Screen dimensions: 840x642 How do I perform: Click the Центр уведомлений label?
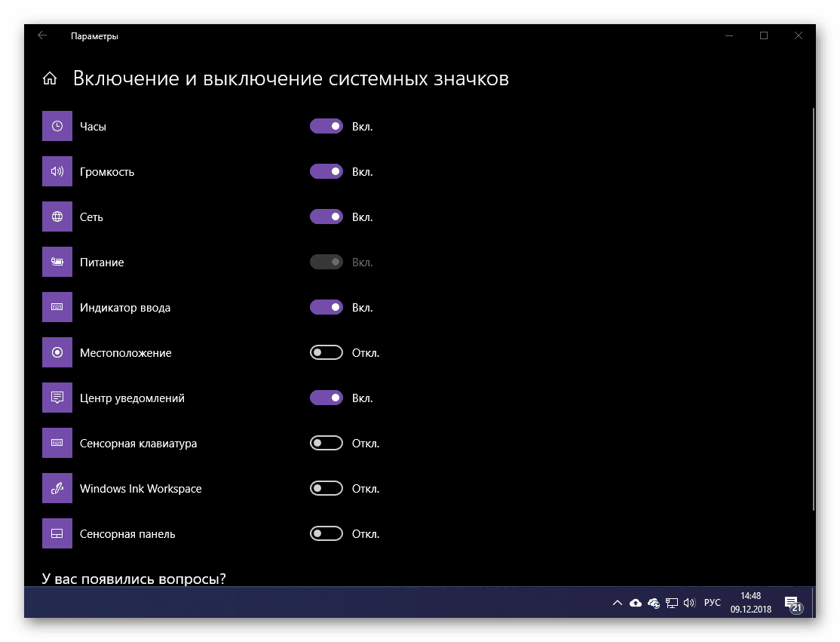point(132,398)
